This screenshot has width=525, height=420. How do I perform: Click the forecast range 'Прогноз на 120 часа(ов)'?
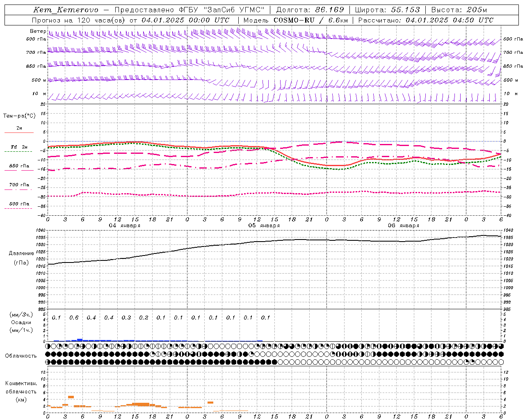click(79, 20)
